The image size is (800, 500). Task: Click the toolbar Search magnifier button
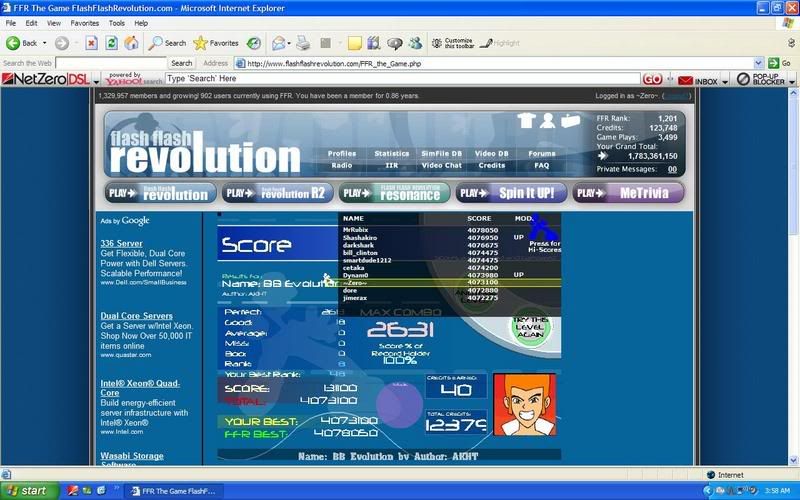click(x=168, y=43)
